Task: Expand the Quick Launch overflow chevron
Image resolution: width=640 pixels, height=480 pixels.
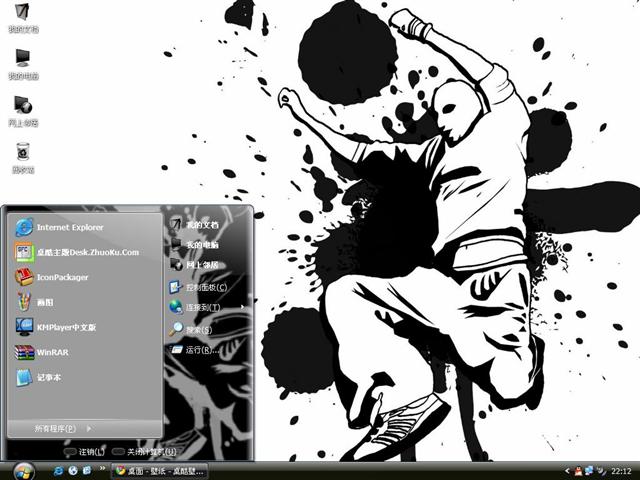Action: (x=102, y=468)
